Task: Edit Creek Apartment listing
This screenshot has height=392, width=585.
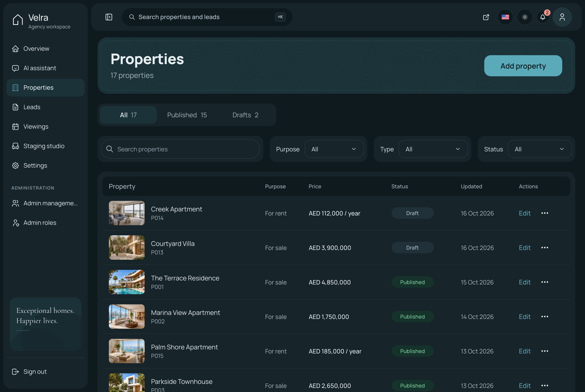Action: click(x=524, y=213)
